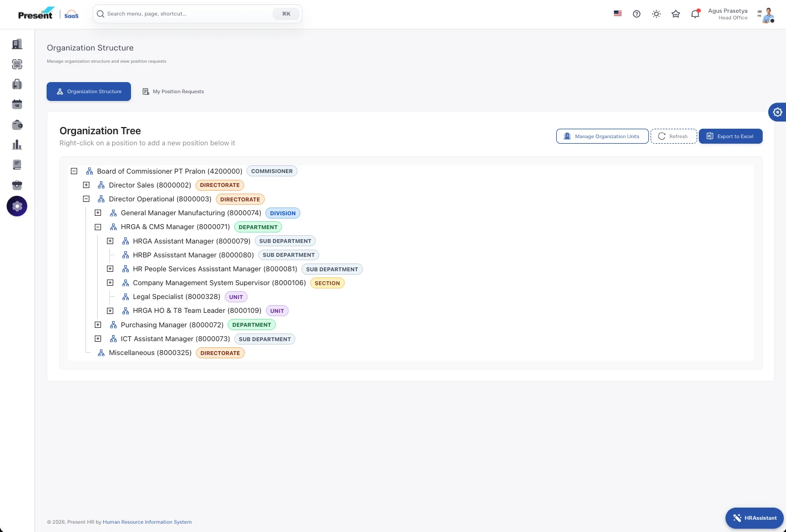Viewport: 786px width, 532px height.
Task: Expand the Director Sales node
Action: pyautogui.click(x=86, y=185)
